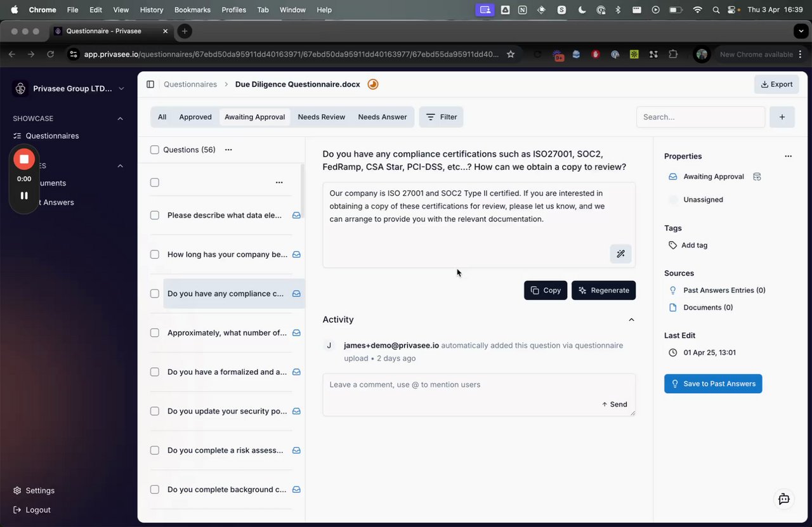Open the Privasee Group LTD workspace dropdown
This screenshot has height=527, width=812.
[x=70, y=89]
